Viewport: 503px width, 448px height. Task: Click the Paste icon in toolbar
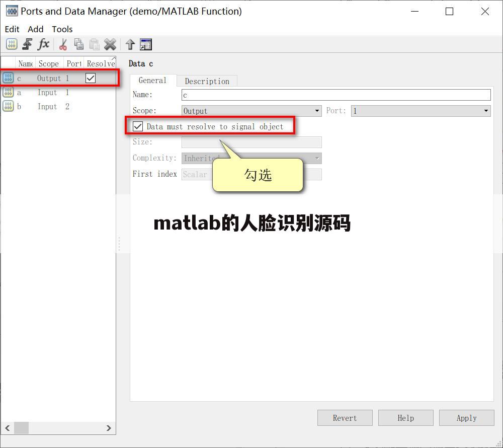tap(94, 44)
